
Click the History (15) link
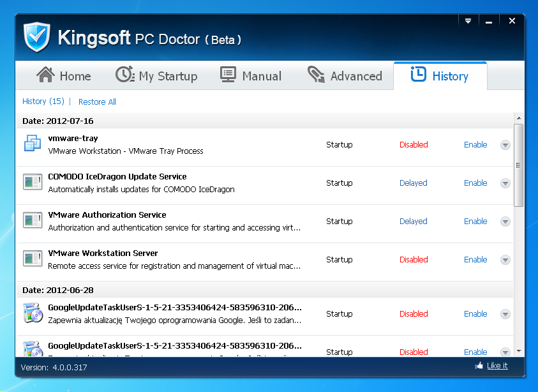coord(43,102)
